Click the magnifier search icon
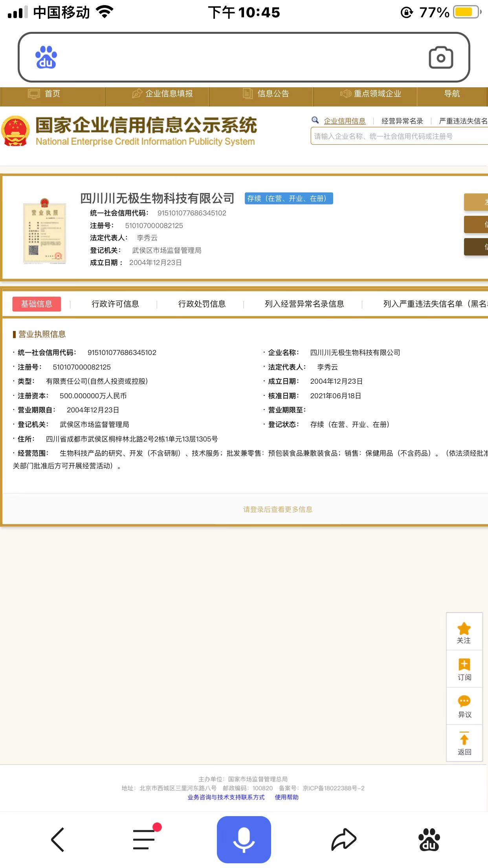This screenshot has width=488, height=868. coord(315,120)
